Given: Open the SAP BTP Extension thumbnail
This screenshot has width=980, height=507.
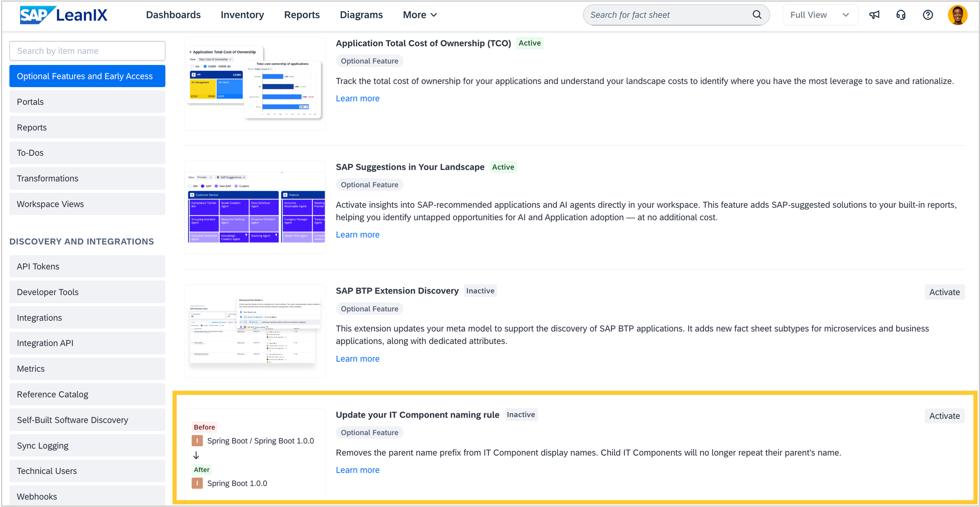Looking at the screenshot, I should (254, 331).
